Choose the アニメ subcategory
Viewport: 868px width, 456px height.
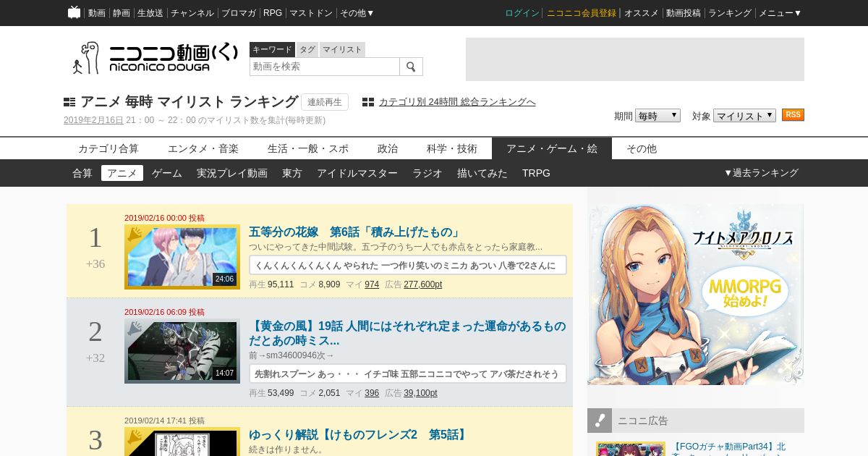click(x=122, y=173)
